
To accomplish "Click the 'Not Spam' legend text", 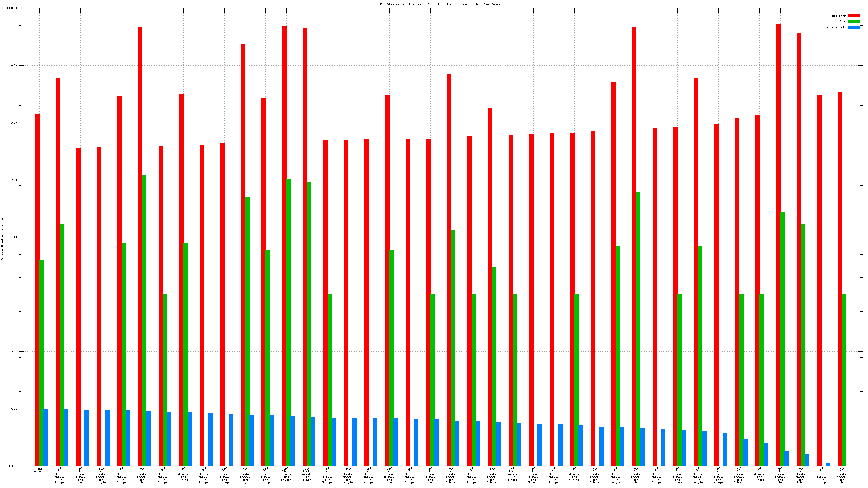I will click(839, 16).
